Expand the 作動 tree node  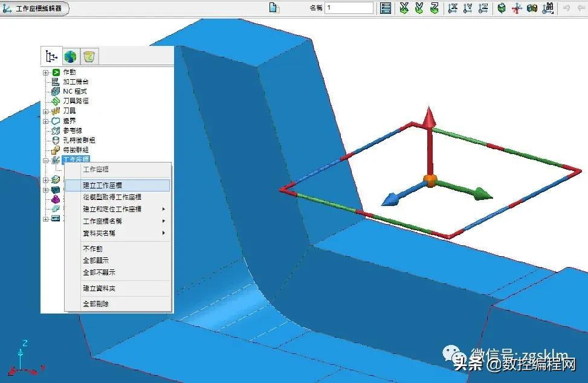pyautogui.click(x=45, y=72)
